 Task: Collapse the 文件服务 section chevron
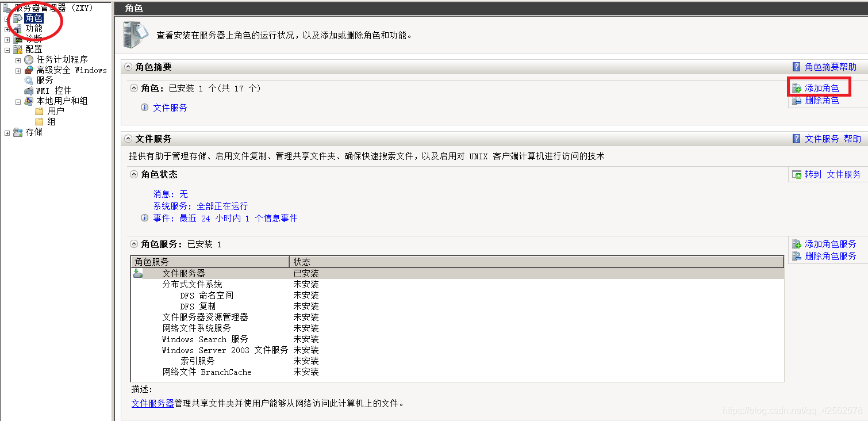point(128,139)
